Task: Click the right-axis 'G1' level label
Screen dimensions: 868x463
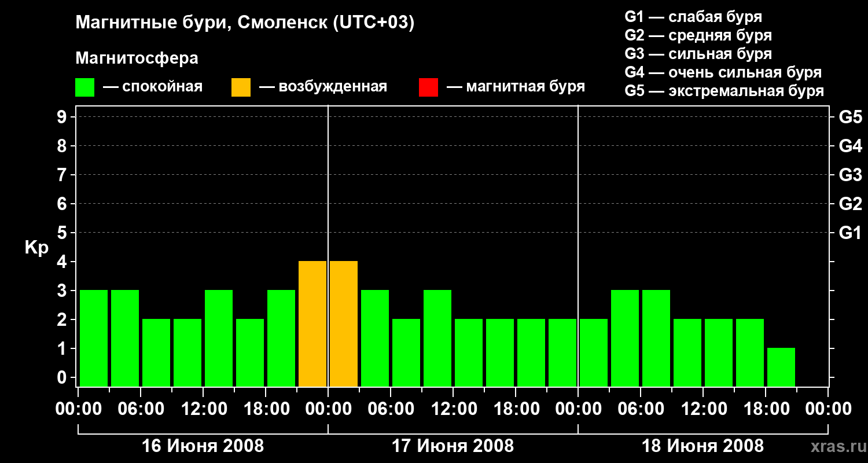Action: pyautogui.click(x=850, y=233)
